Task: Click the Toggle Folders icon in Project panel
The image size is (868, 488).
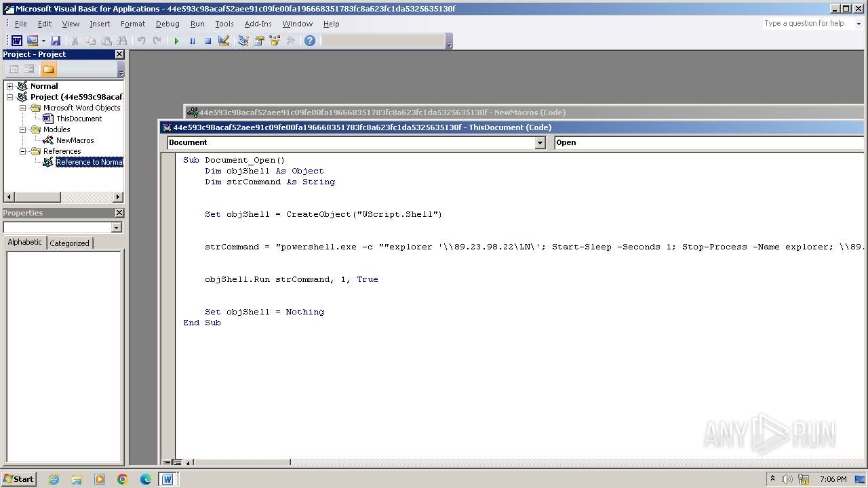Action: 48,69
